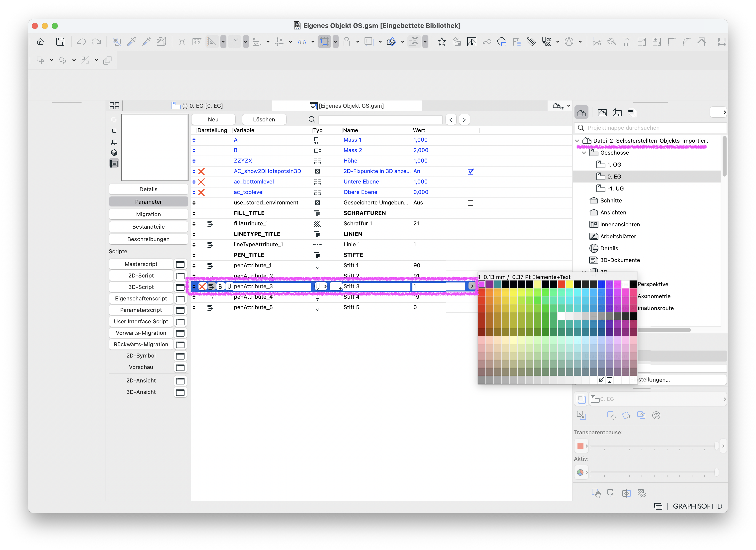Select the eyedropper pick-up parameters tool

pyautogui.click(x=132, y=42)
